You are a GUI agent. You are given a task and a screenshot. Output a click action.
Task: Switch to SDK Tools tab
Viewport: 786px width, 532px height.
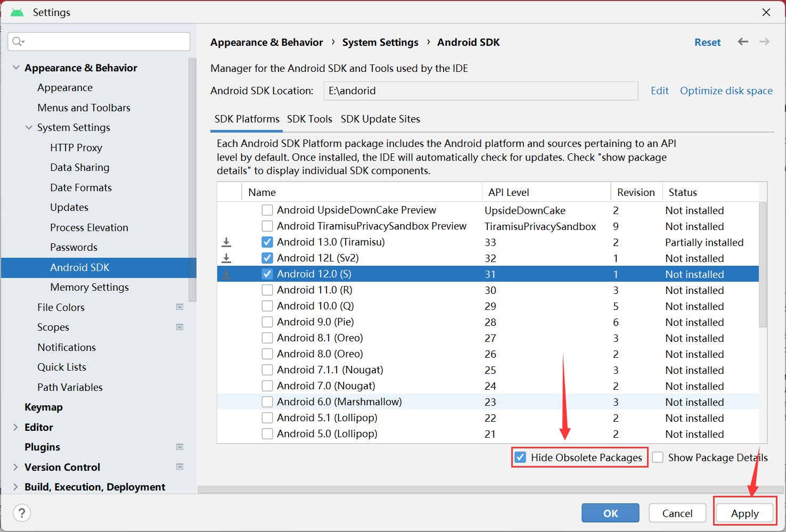click(x=309, y=119)
